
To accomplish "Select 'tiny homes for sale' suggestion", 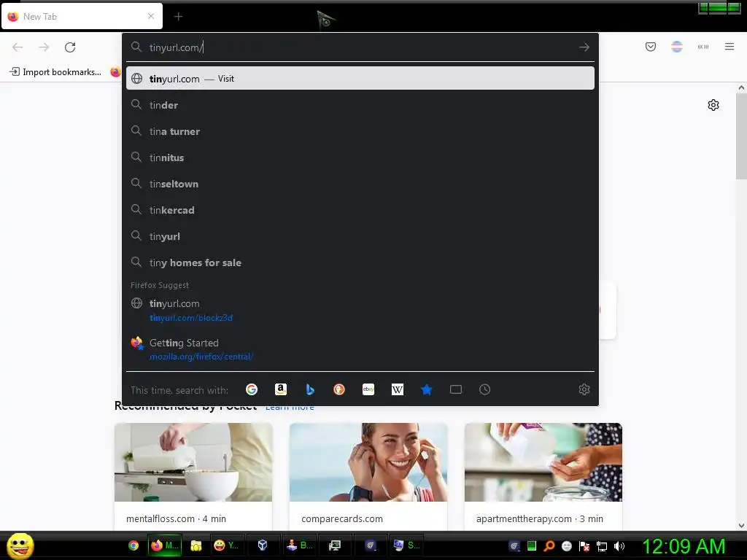I will click(x=360, y=262).
